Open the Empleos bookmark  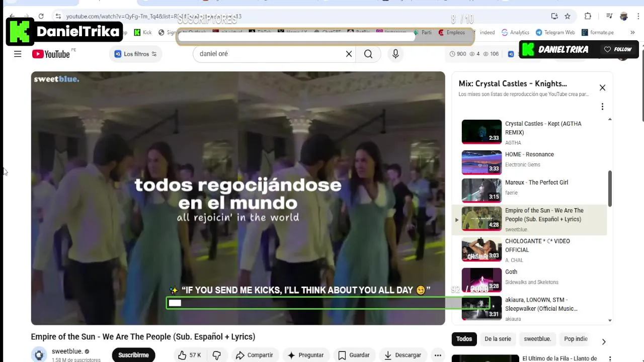pos(452,32)
